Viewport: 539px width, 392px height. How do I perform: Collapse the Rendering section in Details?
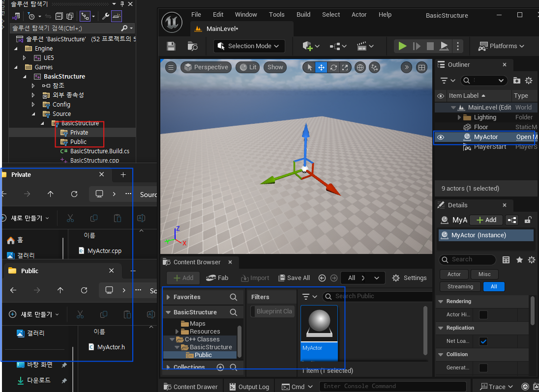click(x=441, y=302)
